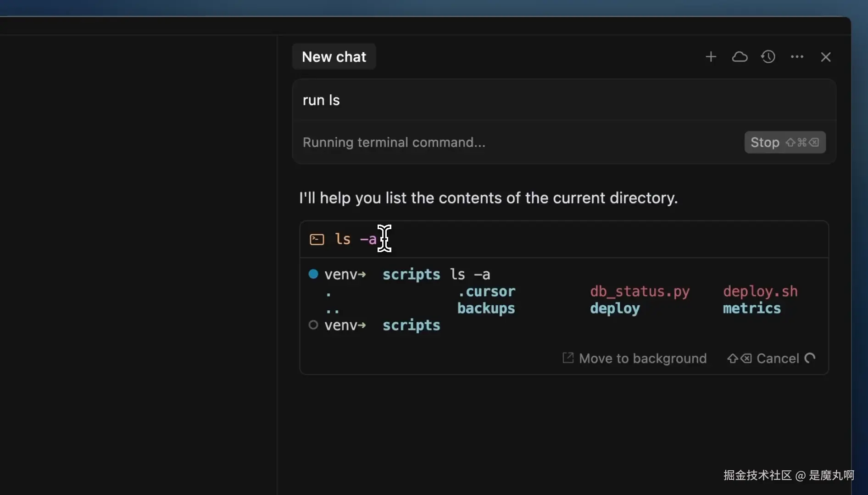Click the backups folder name in output

pyautogui.click(x=486, y=308)
